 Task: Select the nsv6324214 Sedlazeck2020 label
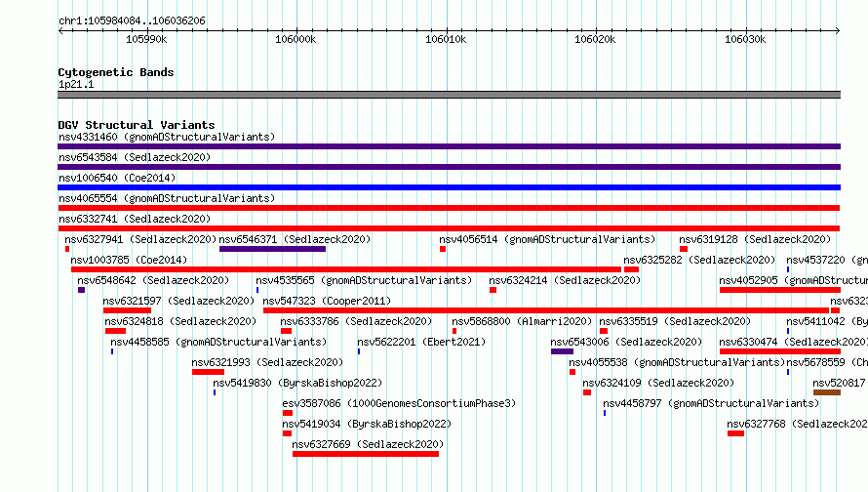565,280
